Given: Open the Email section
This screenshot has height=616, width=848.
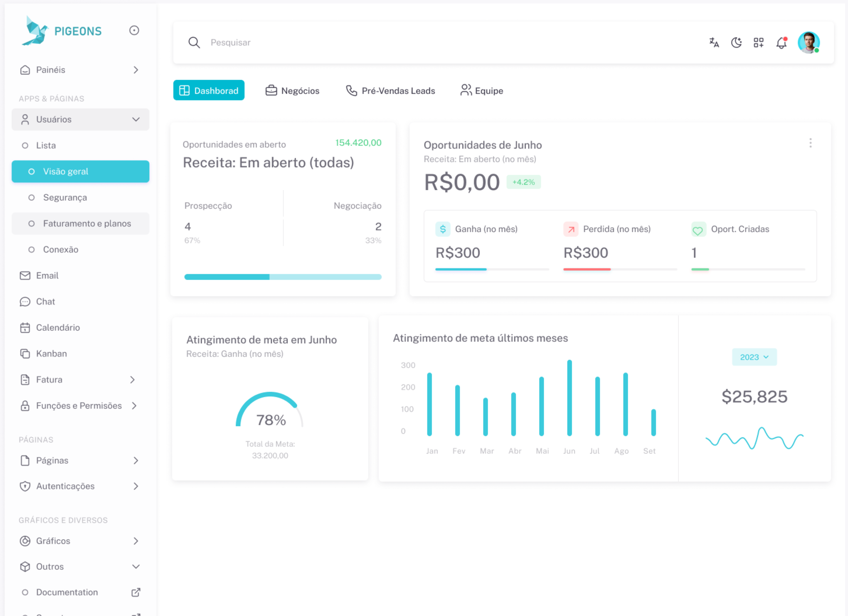Looking at the screenshot, I should coord(47,275).
